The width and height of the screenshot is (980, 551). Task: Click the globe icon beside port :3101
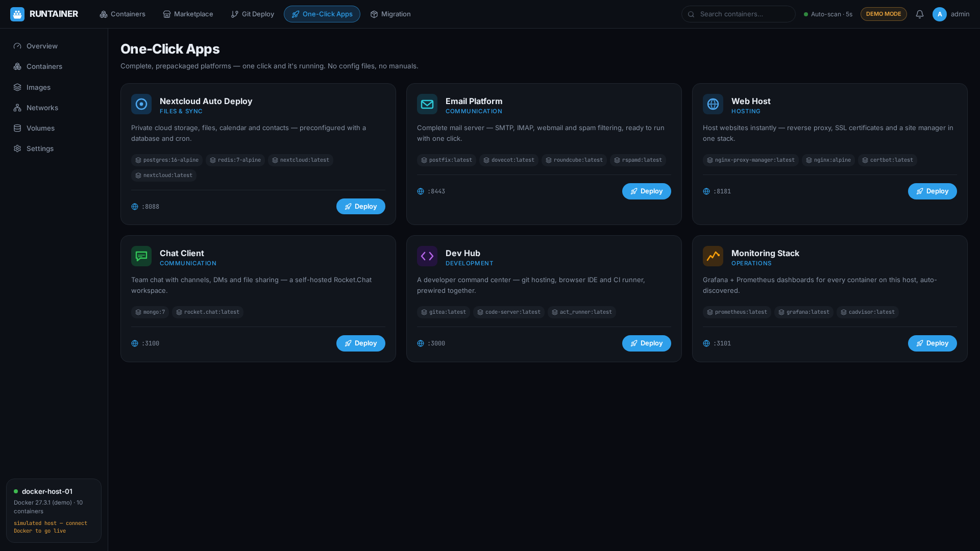pos(706,343)
